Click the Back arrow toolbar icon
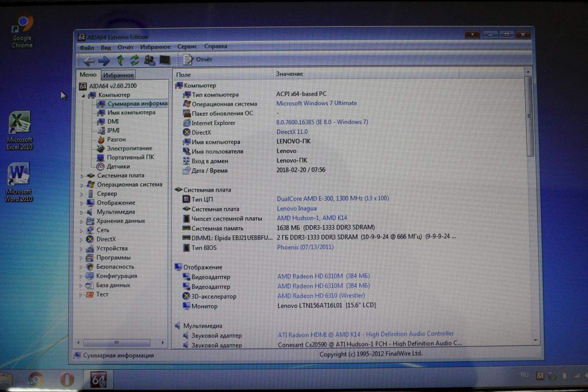The width and height of the screenshot is (588, 392). (89, 61)
